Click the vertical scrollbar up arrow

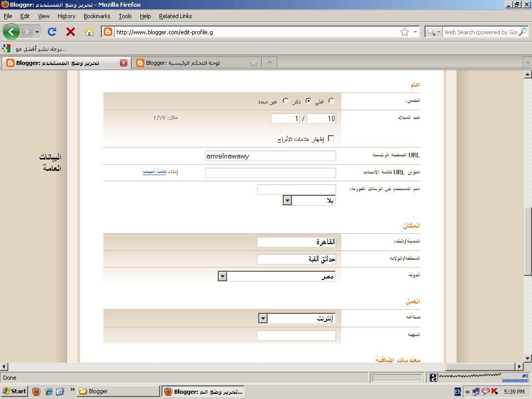(x=528, y=74)
